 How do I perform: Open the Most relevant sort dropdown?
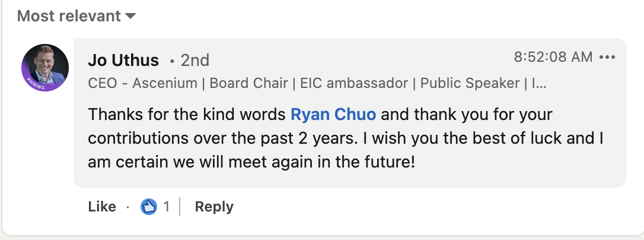coord(76,16)
